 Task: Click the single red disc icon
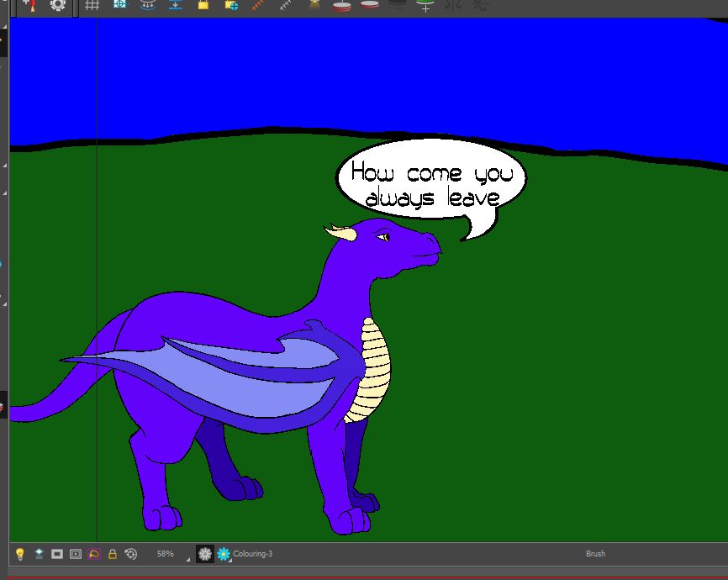pyautogui.click(x=370, y=5)
